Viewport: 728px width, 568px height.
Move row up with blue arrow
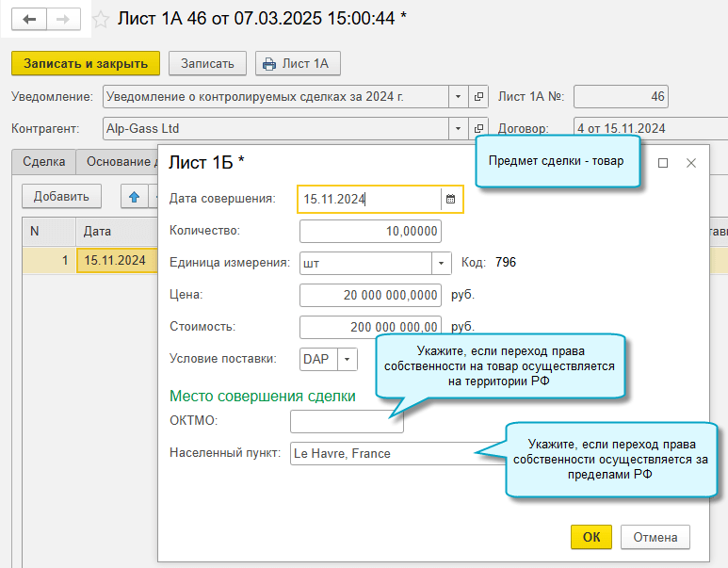pyautogui.click(x=134, y=197)
